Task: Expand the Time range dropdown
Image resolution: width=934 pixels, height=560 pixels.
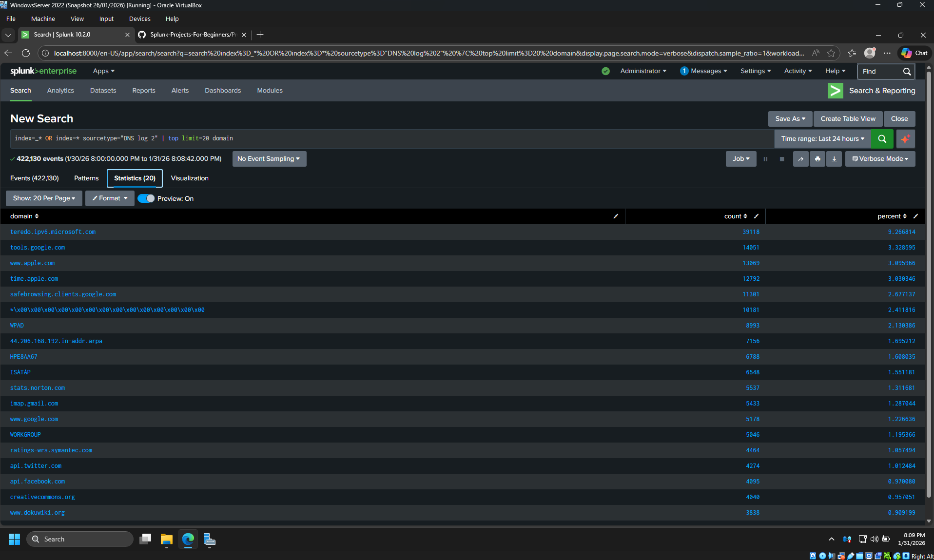Action: (822, 139)
